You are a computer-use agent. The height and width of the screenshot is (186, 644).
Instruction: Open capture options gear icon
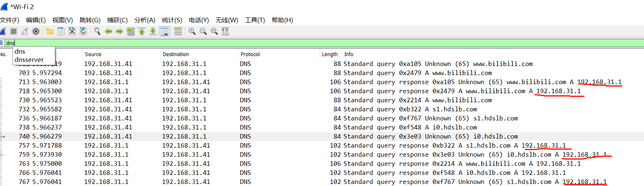36,31
